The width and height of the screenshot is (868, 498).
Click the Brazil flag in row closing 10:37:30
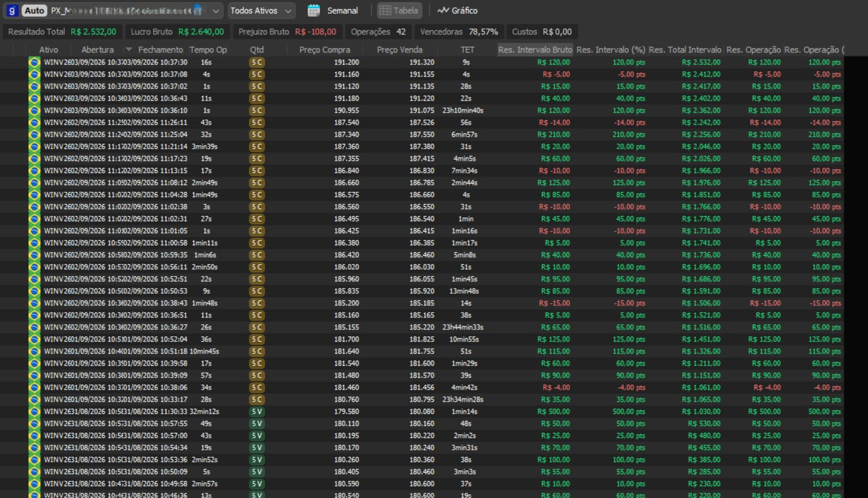pos(34,62)
